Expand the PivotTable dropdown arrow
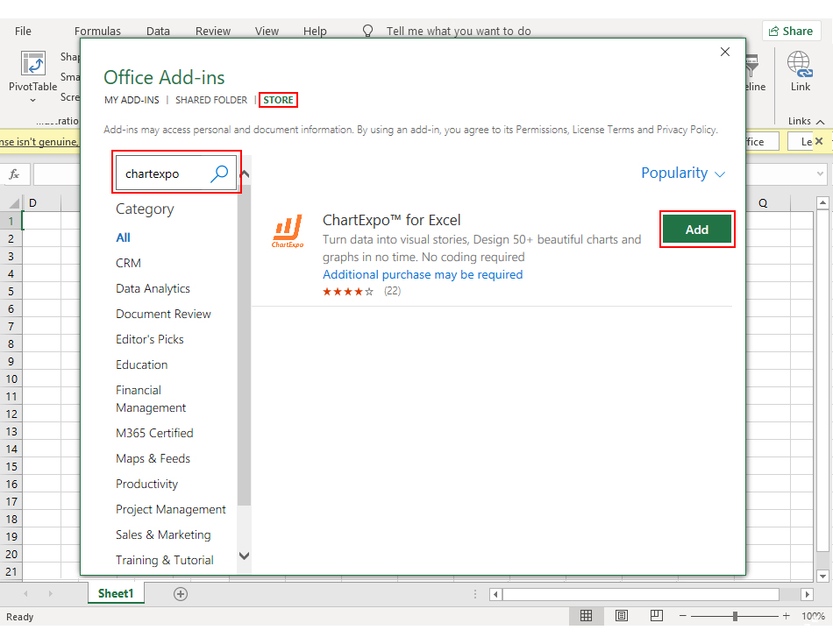This screenshot has height=644, width=833. coord(33,101)
